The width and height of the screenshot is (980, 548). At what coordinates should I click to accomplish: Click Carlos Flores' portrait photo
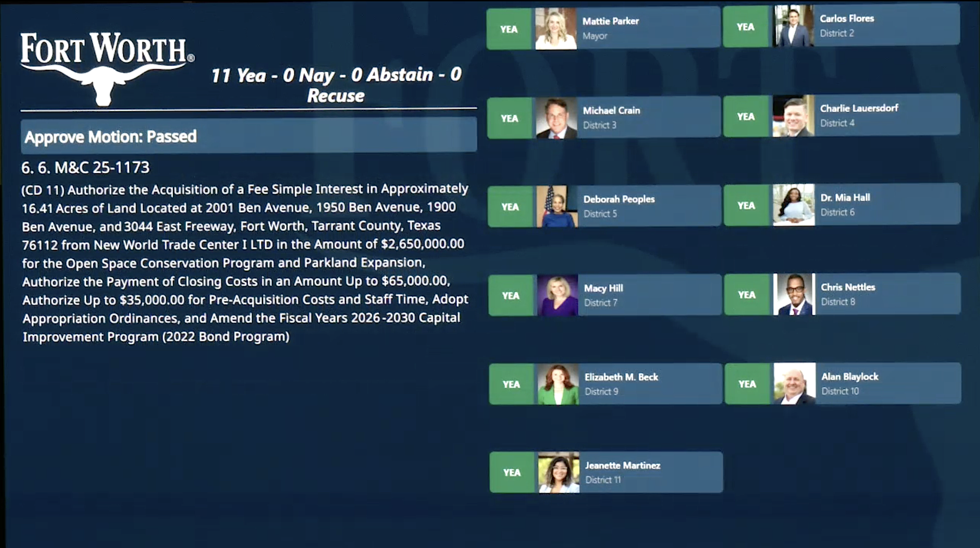[x=793, y=26]
